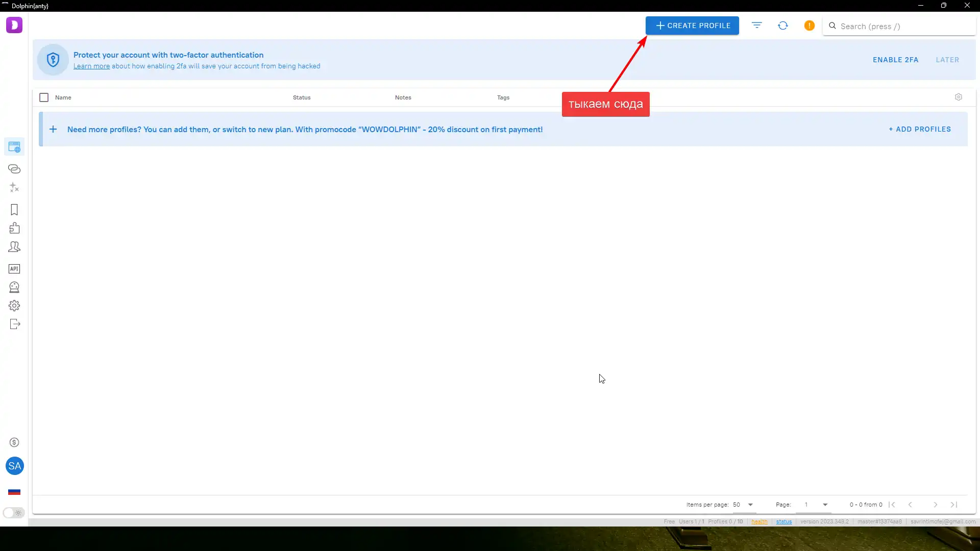The height and width of the screenshot is (551, 980).
Task: Go to next page pagination arrow
Action: click(936, 505)
